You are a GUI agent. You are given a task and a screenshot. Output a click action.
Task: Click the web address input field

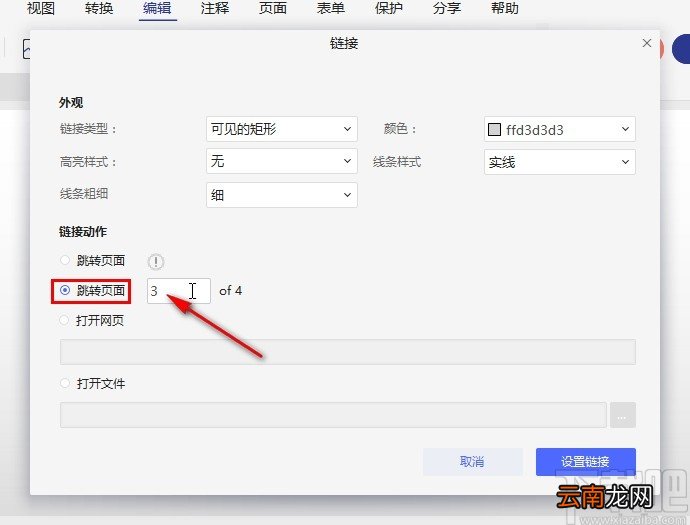coord(348,352)
